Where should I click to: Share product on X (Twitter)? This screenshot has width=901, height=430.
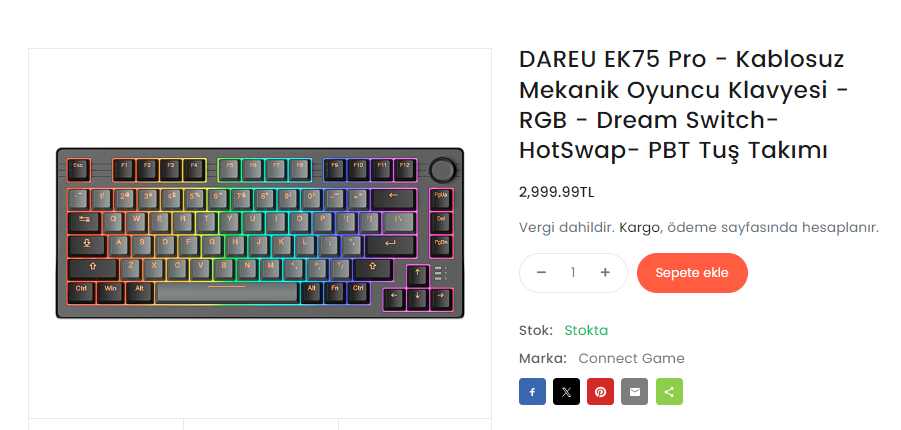click(567, 391)
